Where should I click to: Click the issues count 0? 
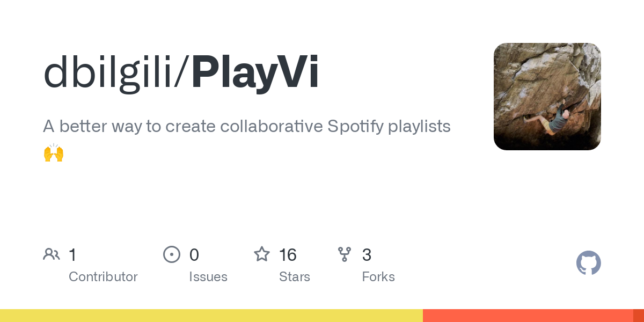194,255
